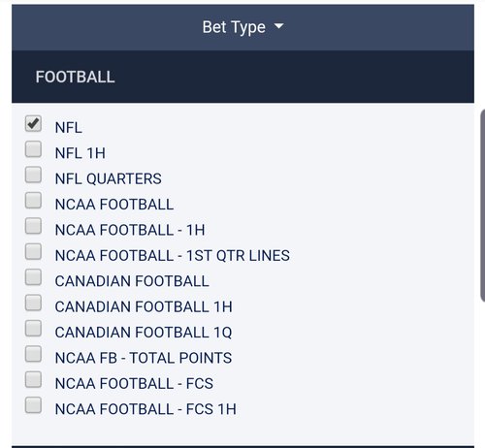
Task: Click the NCAA FOOTBALL - FCS label
Action: [x=134, y=384]
